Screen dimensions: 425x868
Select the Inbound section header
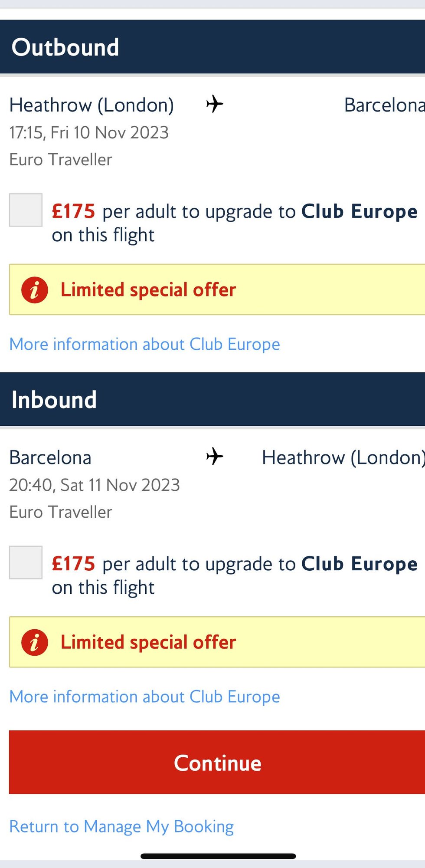pyautogui.click(x=54, y=399)
